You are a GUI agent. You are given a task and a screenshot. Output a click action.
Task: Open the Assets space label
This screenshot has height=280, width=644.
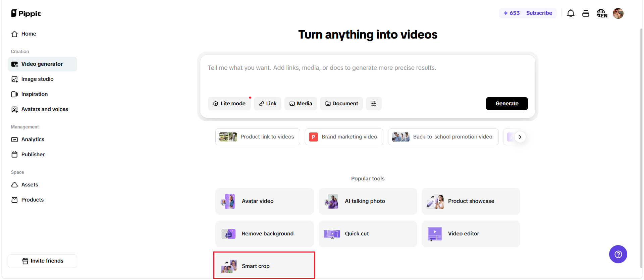[x=30, y=185]
